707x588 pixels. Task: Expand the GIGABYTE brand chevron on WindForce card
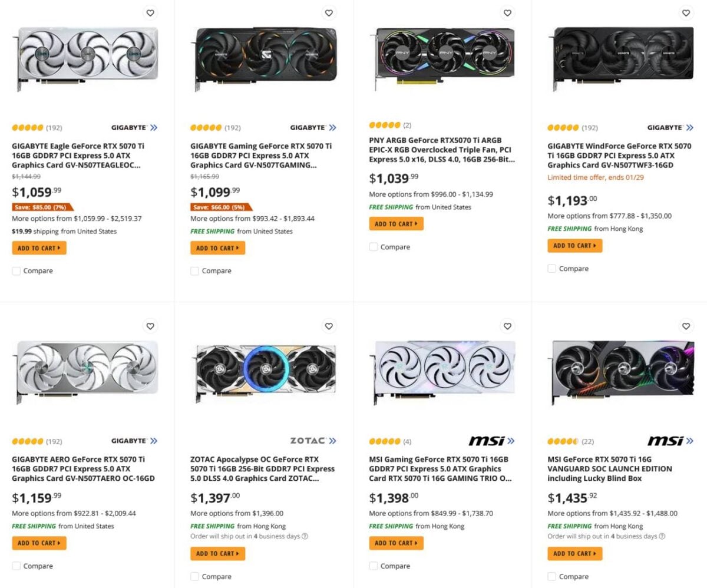click(689, 127)
